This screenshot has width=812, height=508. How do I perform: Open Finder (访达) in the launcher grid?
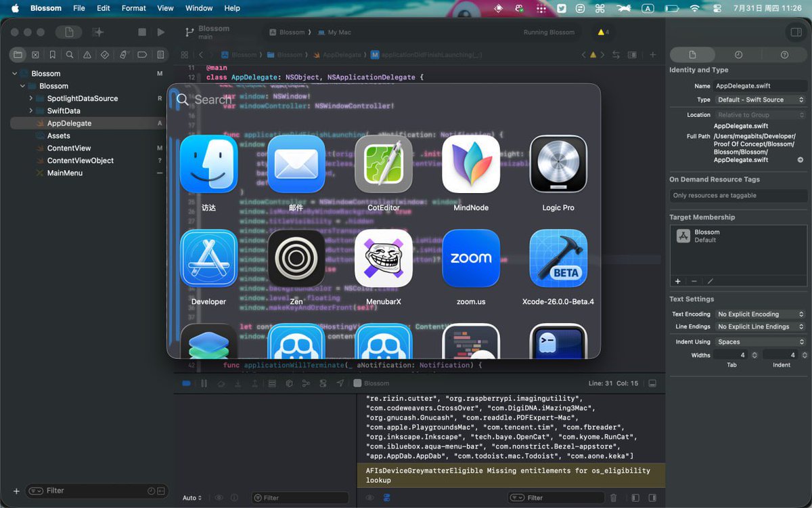(208, 164)
